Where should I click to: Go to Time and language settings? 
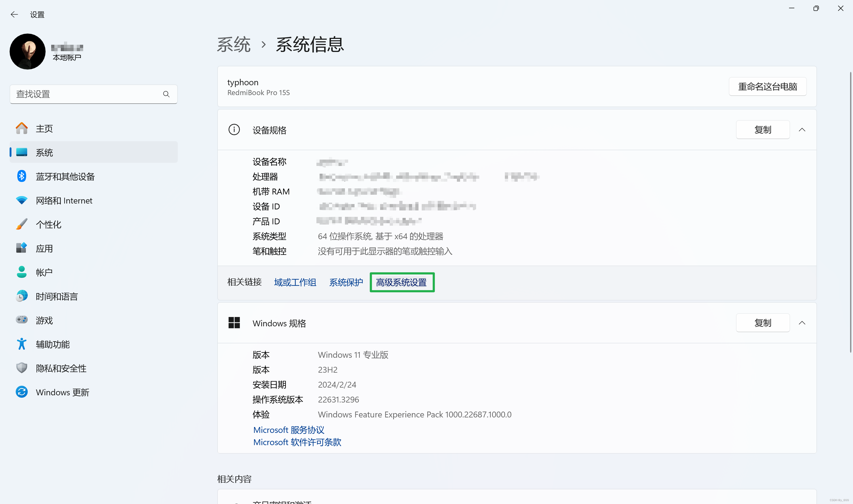click(x=57, y=296)
